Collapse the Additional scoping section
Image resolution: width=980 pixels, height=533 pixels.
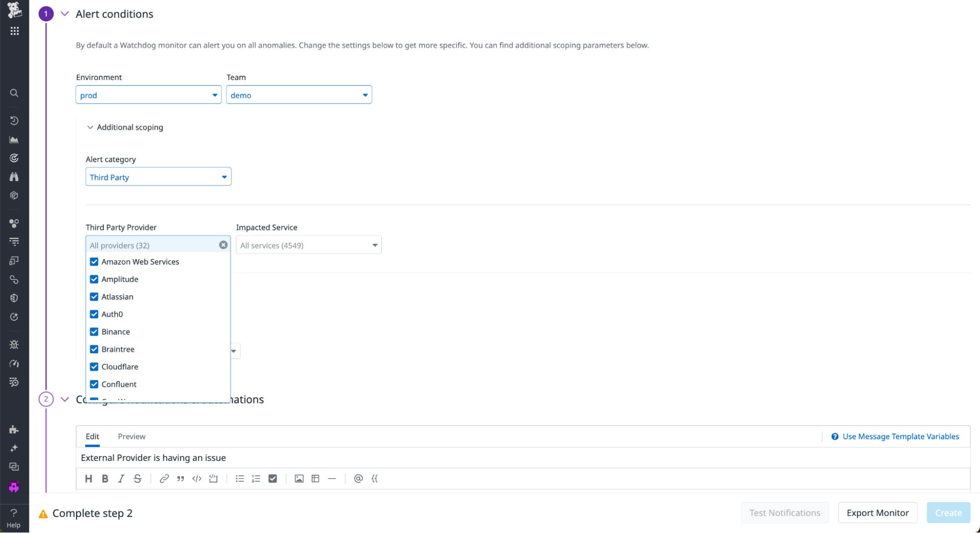(90, 127)
